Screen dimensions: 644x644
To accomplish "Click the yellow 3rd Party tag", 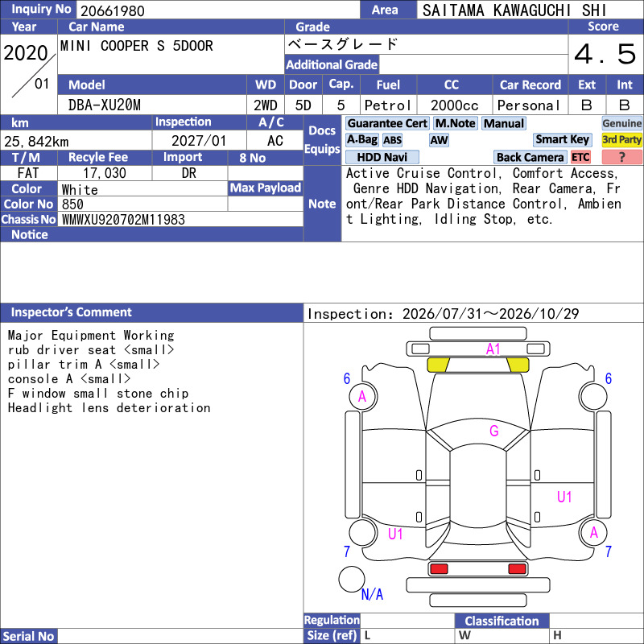I will (621, 139).
